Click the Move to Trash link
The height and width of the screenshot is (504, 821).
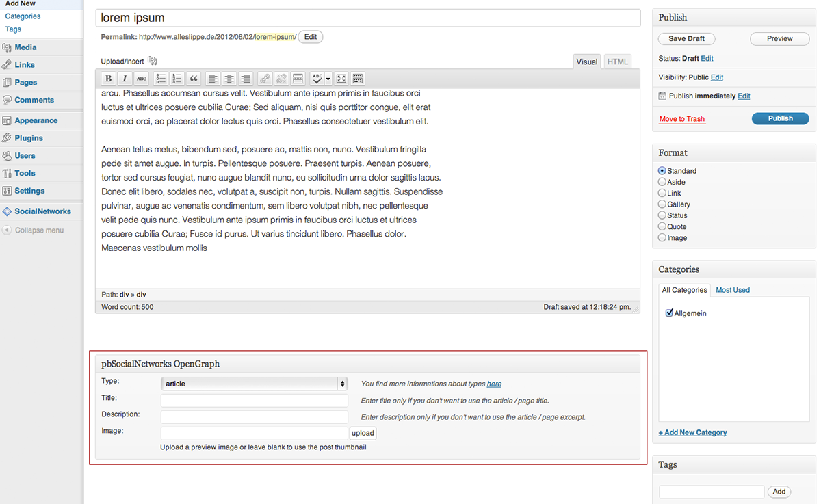[x=681, y=119]
